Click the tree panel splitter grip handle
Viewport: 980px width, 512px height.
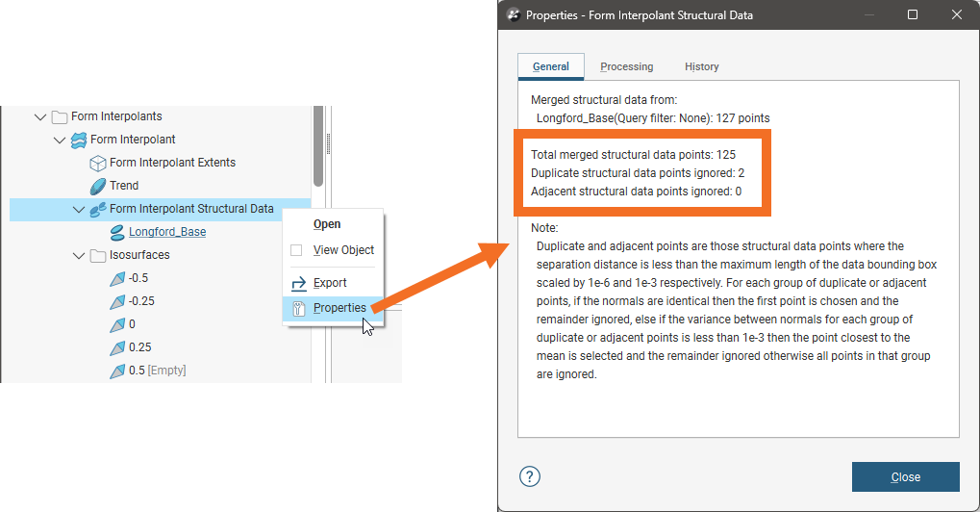point(328,143)
